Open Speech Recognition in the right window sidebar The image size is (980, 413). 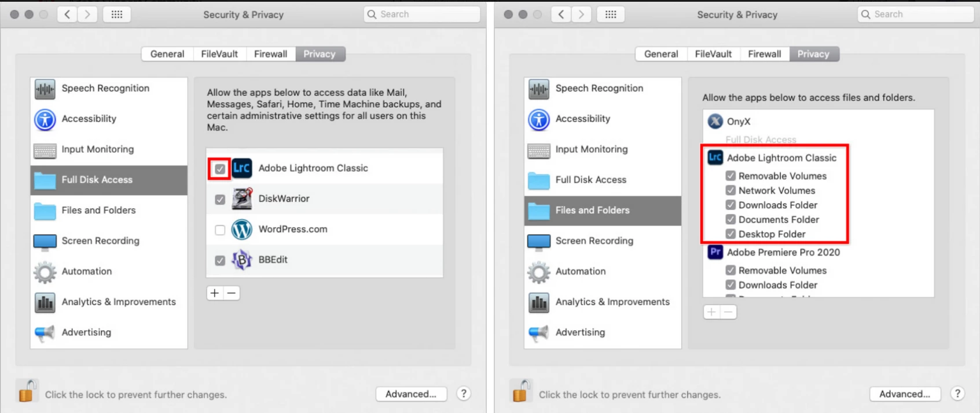(603, 89)
